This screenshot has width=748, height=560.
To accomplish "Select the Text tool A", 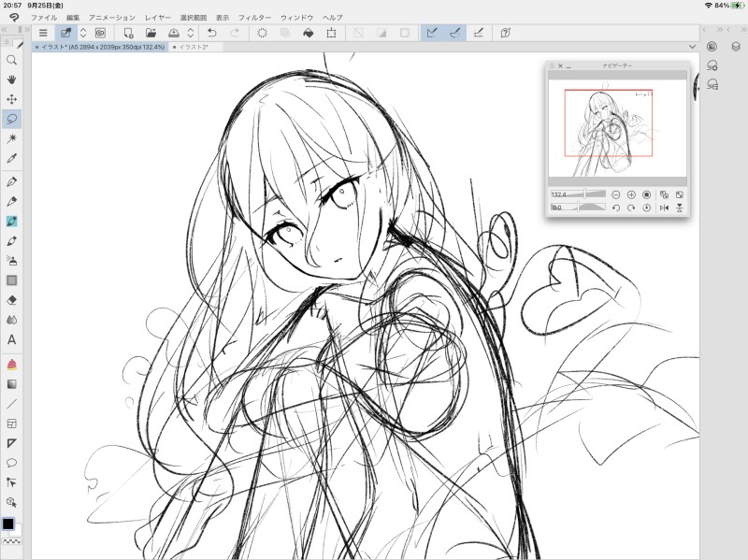I will [12, 339].
